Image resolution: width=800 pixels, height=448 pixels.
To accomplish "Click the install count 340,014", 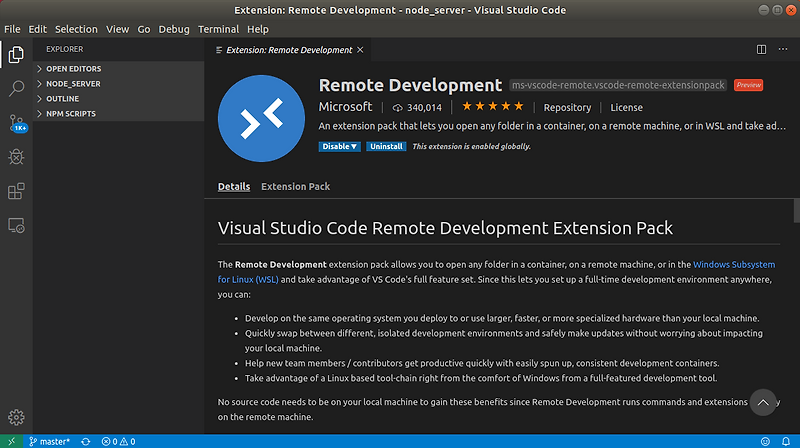I will 417,108.
